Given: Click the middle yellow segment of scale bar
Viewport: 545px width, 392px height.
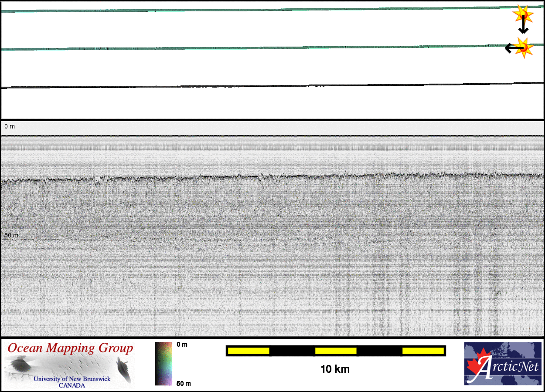Looking at the screenshot, I should tap(336, 351).
